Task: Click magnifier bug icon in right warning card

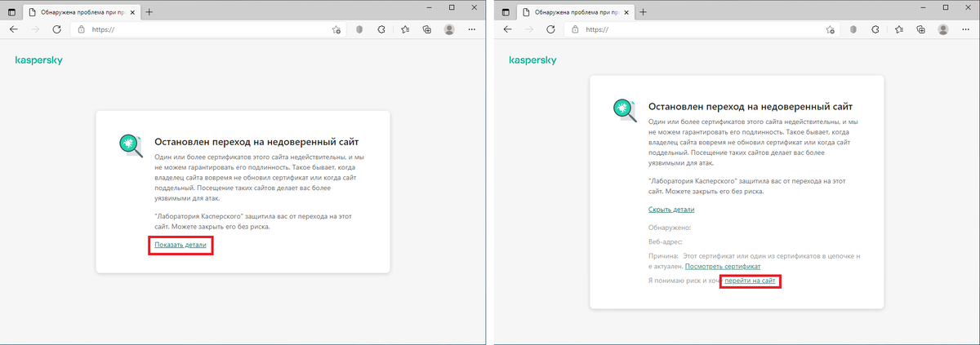Action: (x=625, y=110)
